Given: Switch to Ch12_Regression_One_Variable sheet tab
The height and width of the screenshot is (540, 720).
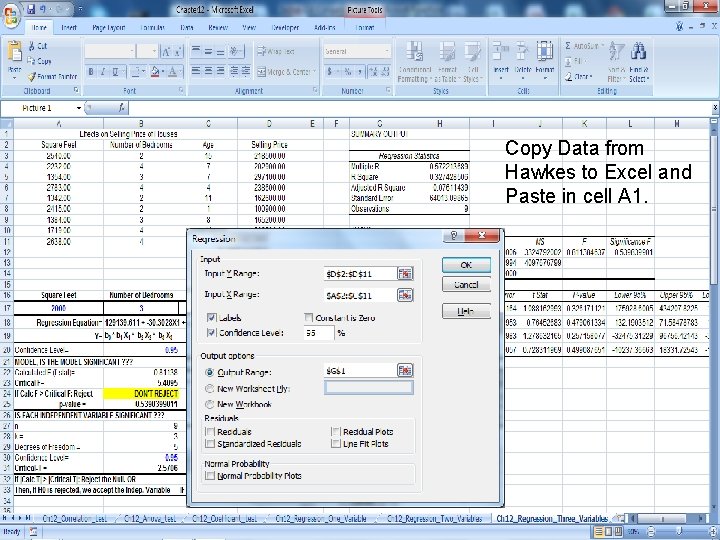Looking at the screenshot, I should pos(321,518).
